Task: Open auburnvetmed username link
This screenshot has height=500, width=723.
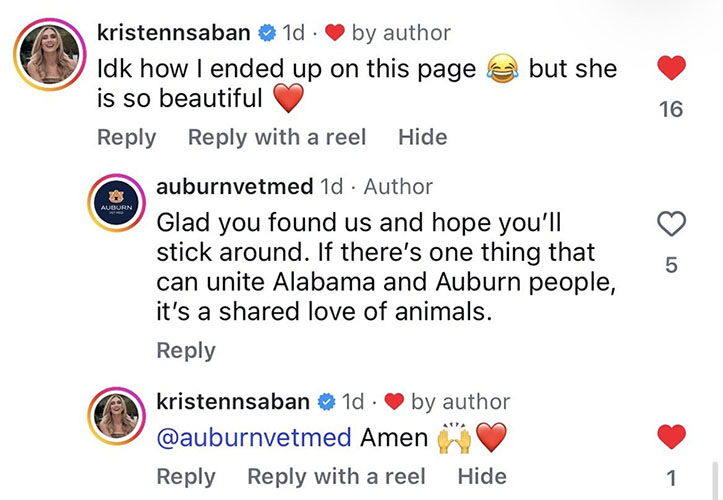Action: pyautogui.click(x=235, y=187)
